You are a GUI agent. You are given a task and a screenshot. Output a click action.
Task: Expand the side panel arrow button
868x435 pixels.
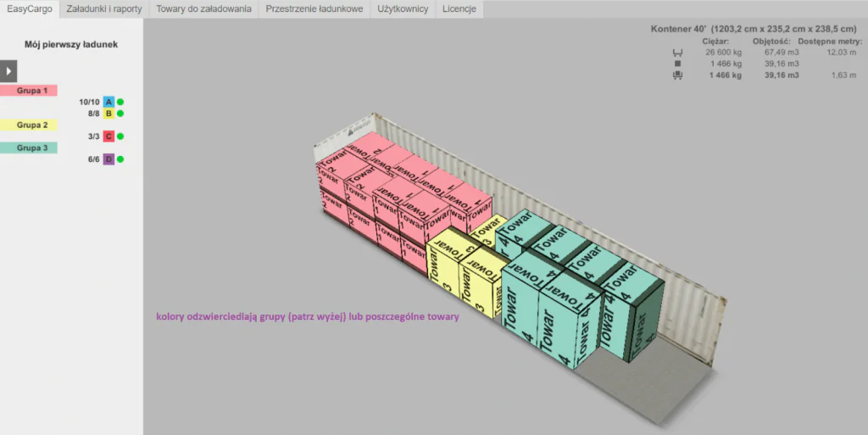(8, 71)
